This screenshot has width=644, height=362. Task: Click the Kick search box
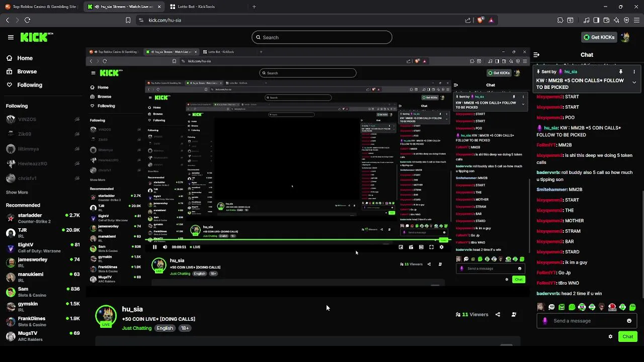pyautogui.click(x=321, y=37)
